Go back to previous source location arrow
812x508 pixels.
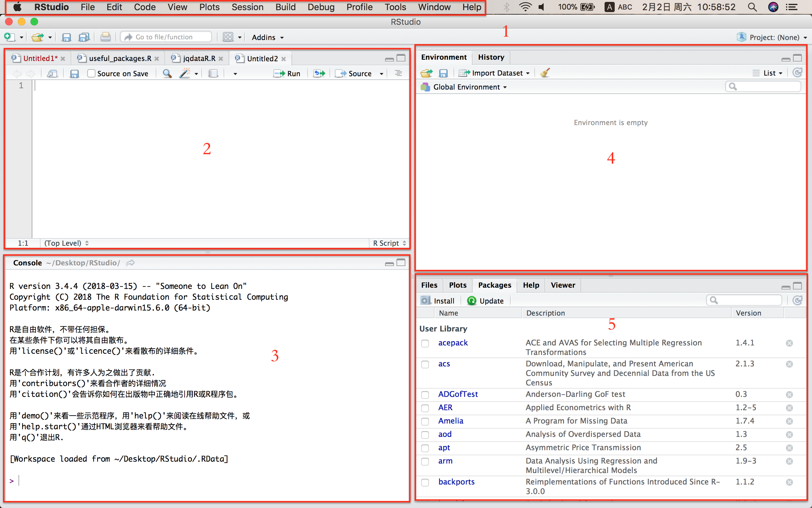coord(17,74)
